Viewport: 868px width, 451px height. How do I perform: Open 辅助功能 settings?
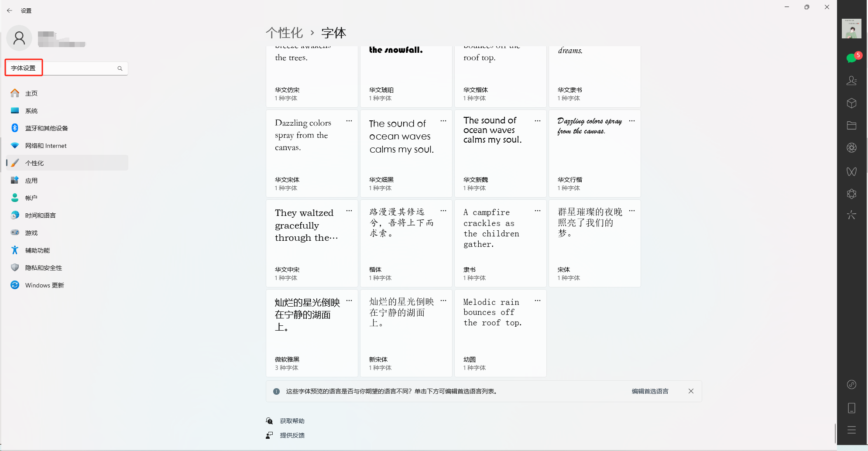[x=67, y=250]
